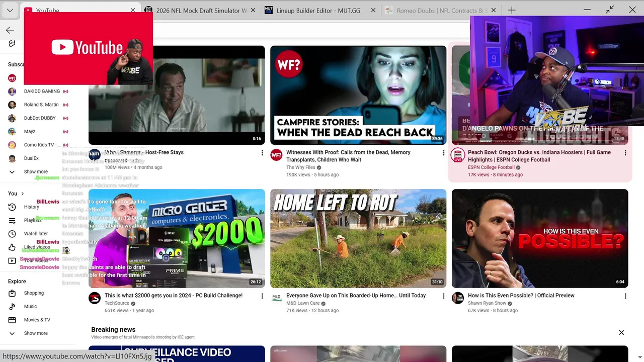Screen dimensions: 644x362
Task: Open the Surveillance Video breaking news thumbnail
Action: pyautogui.click(x=177, y=353)
